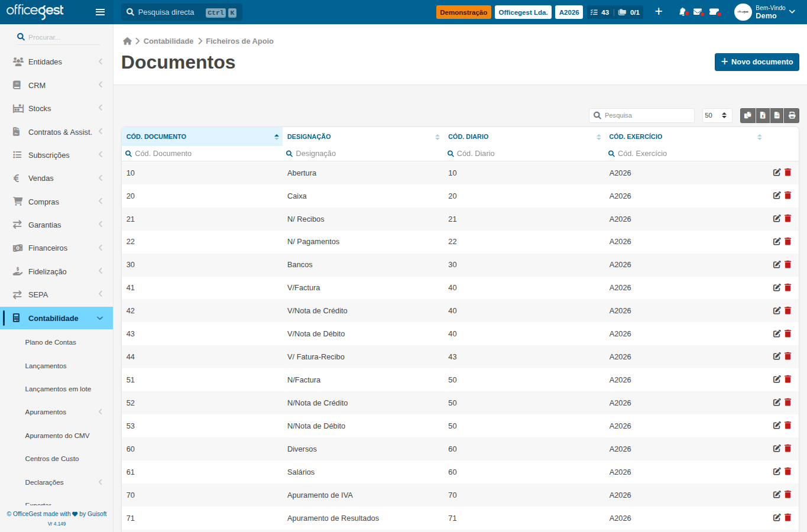Click the A2026 exercise button
Image resolution: width=807 pixels, height=532 pixels.
click(569, 12)
